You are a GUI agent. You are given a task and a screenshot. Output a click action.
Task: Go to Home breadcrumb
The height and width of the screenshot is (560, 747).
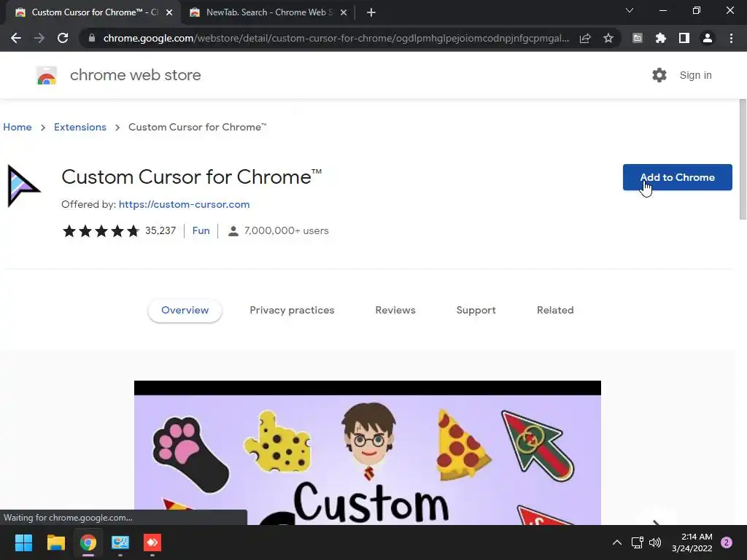coord(18,127)
